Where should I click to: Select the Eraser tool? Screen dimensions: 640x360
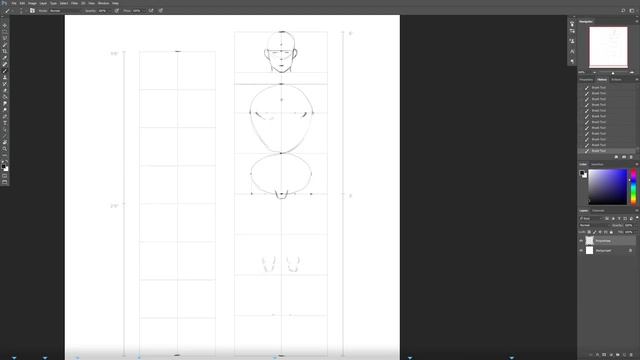pos(5,91)
